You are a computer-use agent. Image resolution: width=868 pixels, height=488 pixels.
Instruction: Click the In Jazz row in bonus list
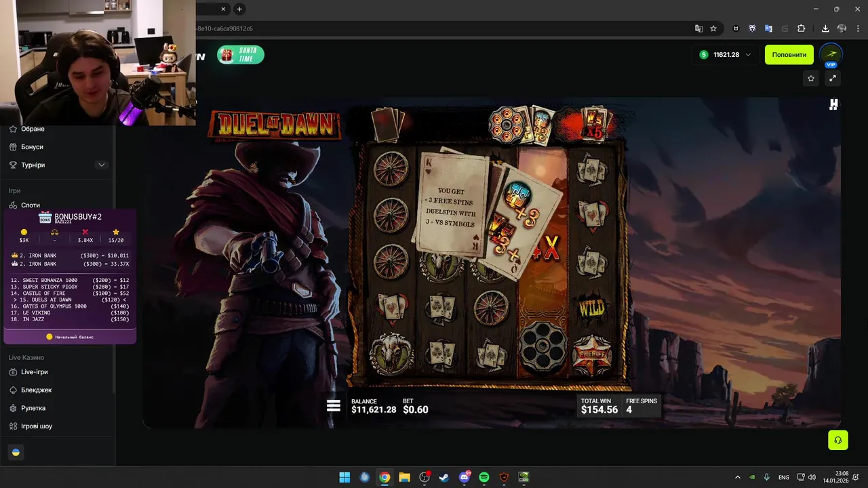tap(69, 319)
